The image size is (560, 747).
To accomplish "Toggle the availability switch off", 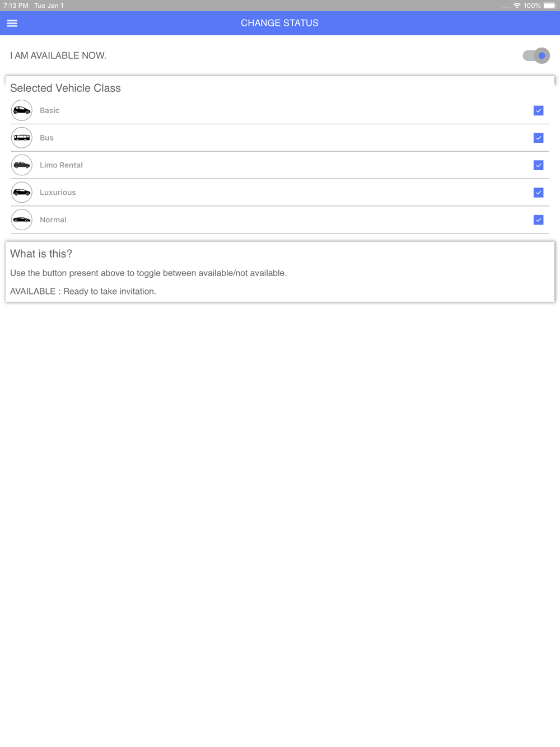I will click(536, 55).
